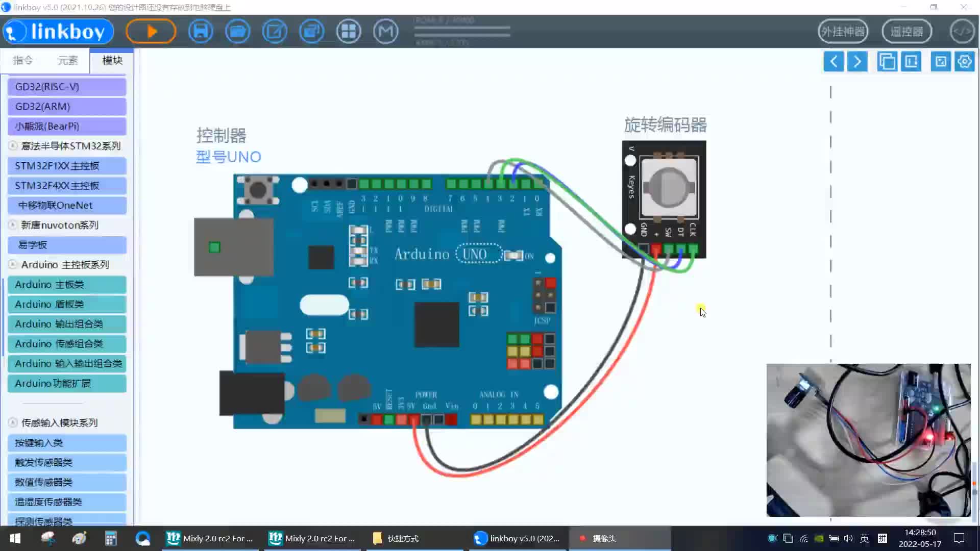Viewport: 980px width, 551px height.
Task: Switch to linkboy v5.0 taskbar item
Action: [518, 538]
